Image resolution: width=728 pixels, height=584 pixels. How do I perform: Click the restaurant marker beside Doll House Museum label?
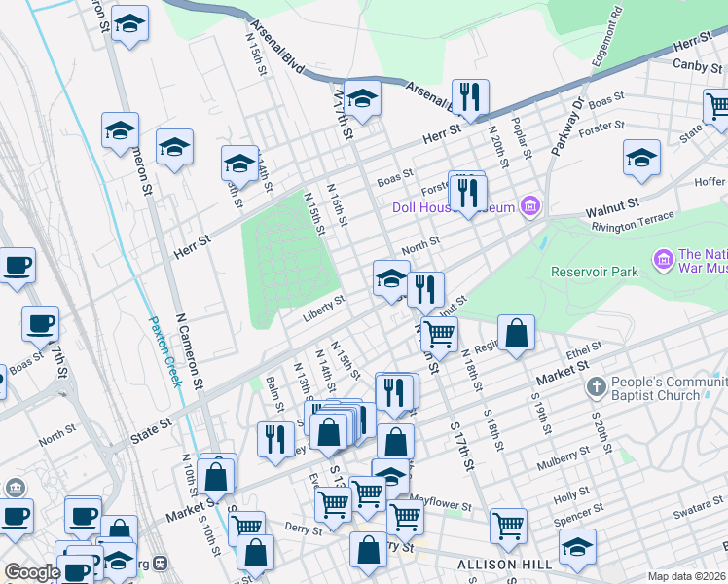pos(468,194)
